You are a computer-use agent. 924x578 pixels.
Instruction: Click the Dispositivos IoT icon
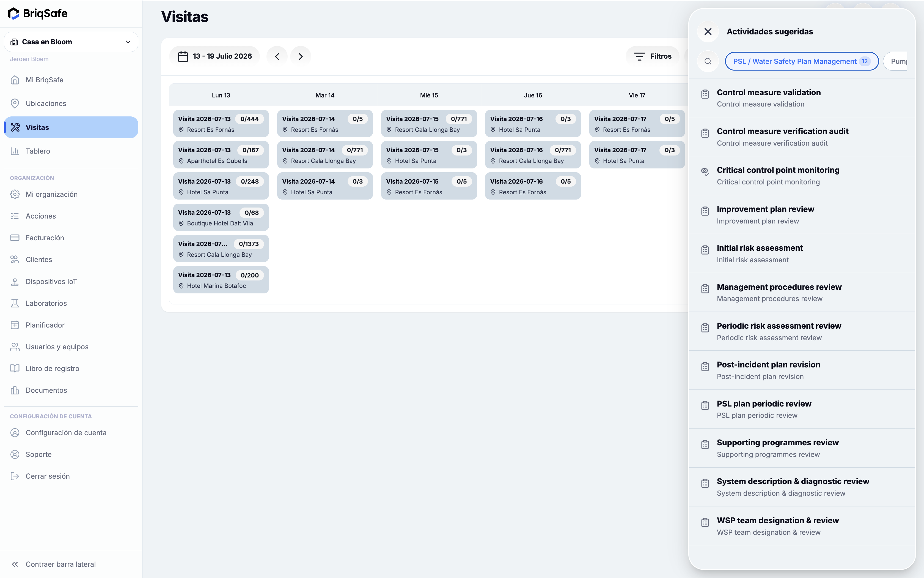click(x=15, y=282)
